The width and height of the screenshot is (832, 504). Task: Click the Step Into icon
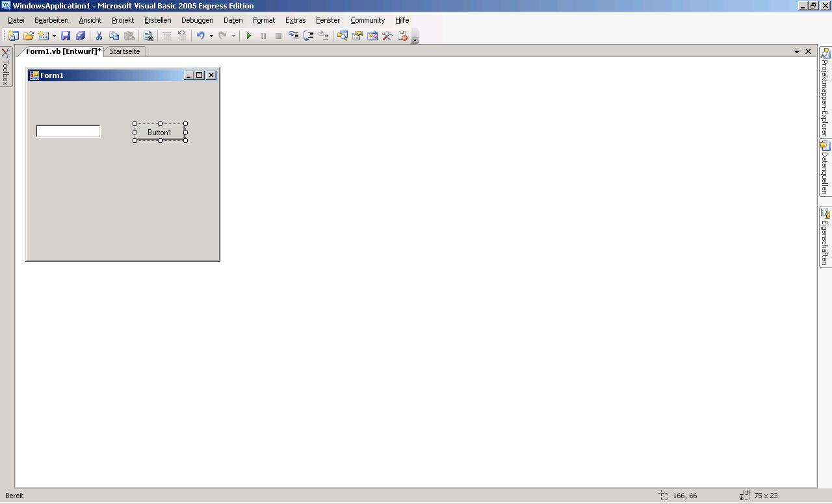(x=293, y=36)
